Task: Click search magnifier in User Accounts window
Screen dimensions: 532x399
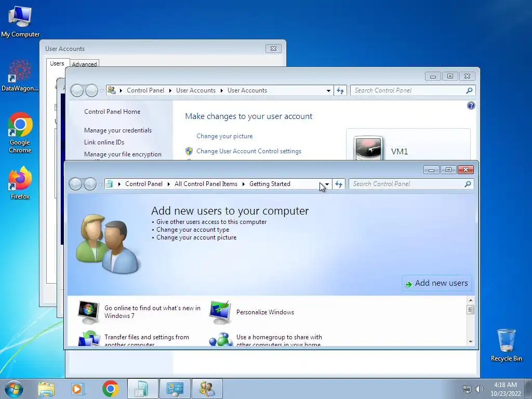Action: [x=469, y=90]
